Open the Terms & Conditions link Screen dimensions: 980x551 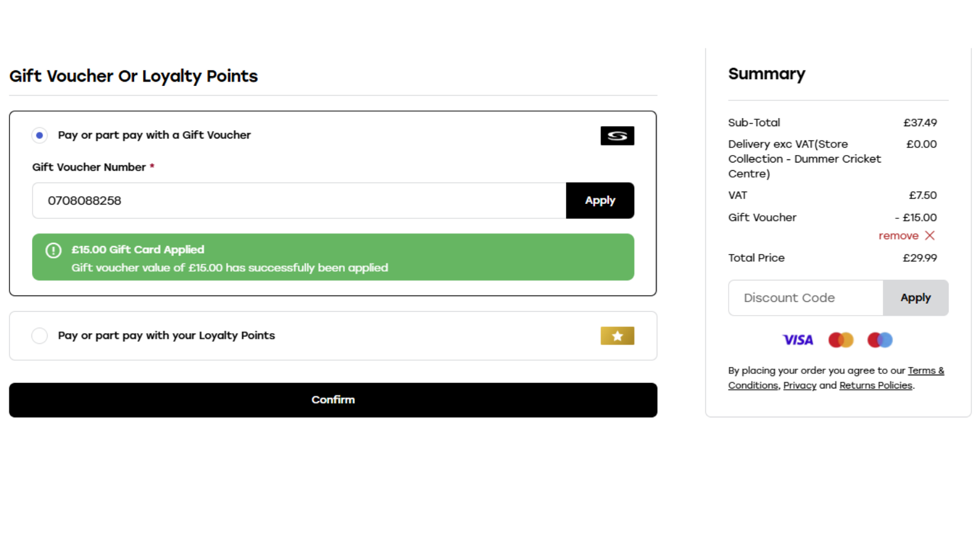(925, 370)
